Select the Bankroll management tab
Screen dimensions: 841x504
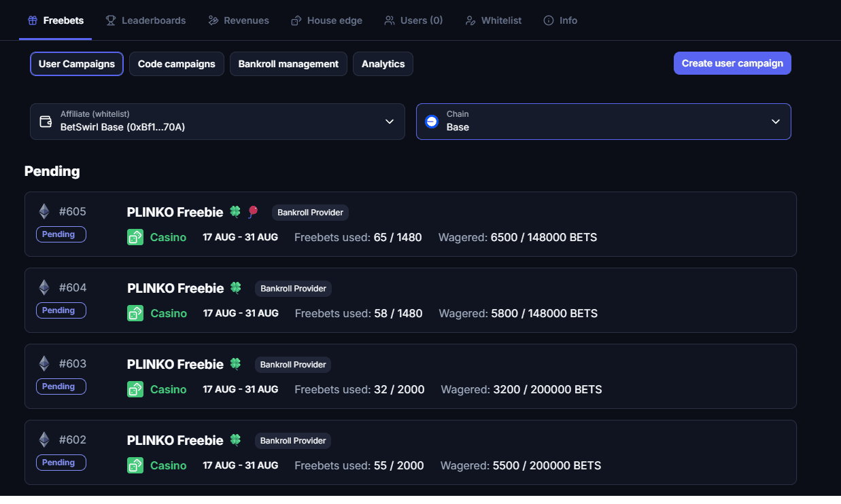tap(288, 63)
